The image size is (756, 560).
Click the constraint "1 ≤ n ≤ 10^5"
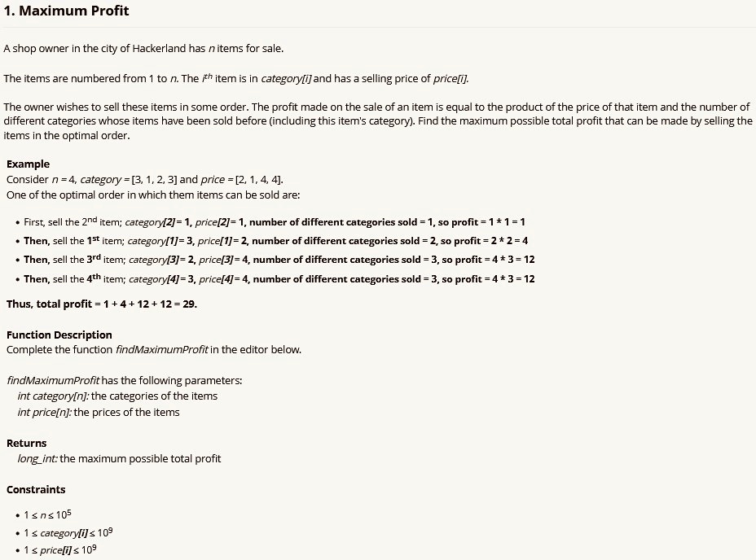[48, 514]
